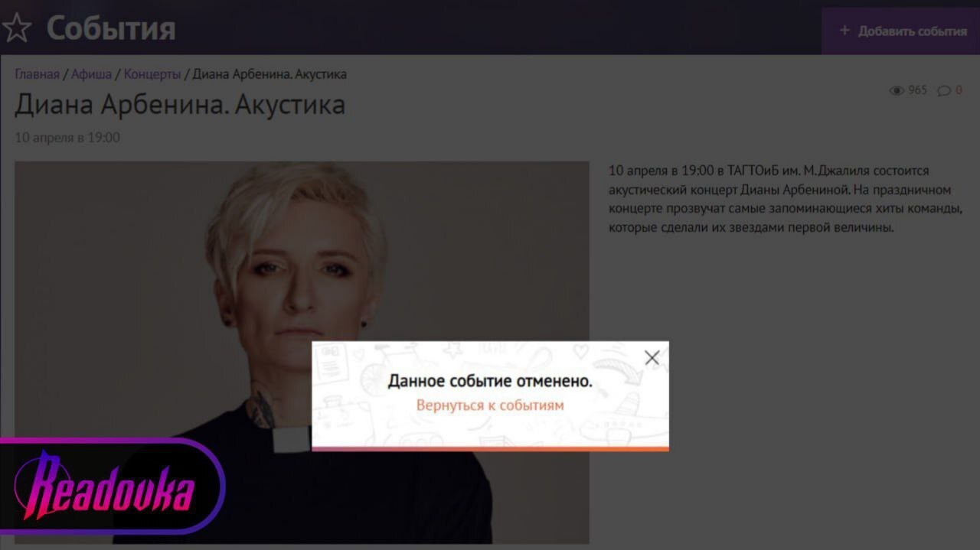Click the orange bar under the modal

coord(489,451)
